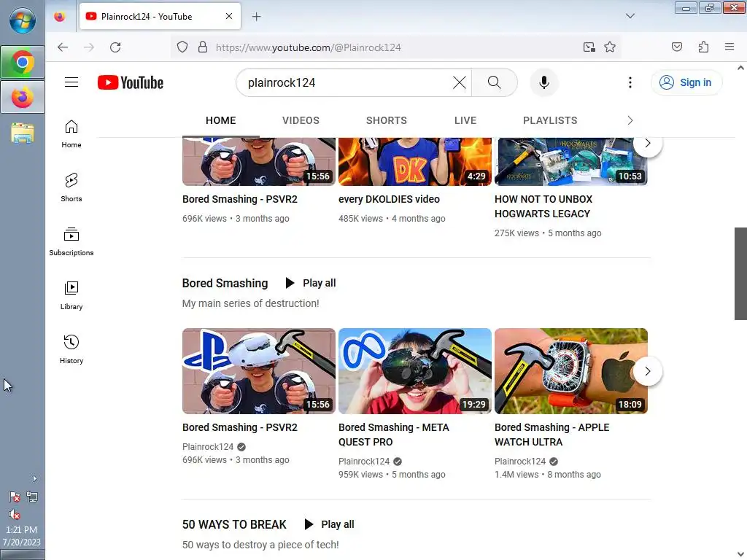Bookmark this page with the star icon
This screenshot has width=747, height=560.
(x=610, y=47)
